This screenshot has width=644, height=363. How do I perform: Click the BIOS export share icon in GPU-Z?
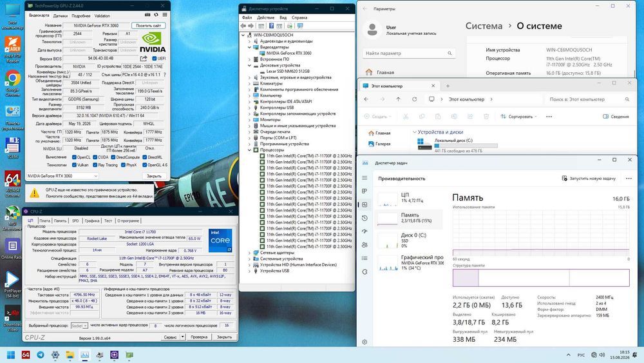click(x=144, y=59)
